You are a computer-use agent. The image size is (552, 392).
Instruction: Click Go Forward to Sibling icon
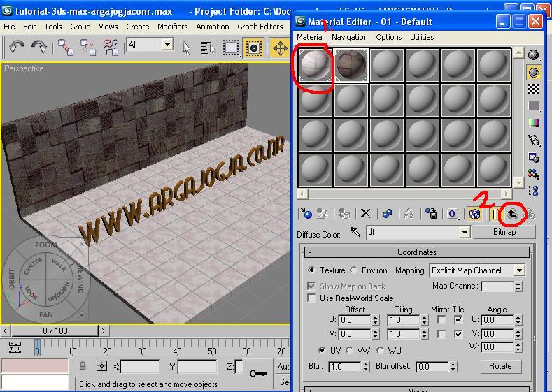coord(530,213)
